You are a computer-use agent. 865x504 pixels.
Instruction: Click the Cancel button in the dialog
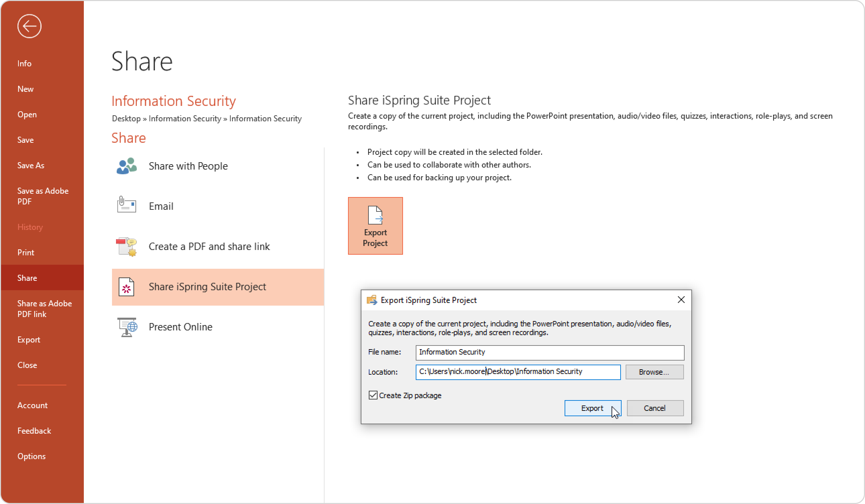(655, 408)
